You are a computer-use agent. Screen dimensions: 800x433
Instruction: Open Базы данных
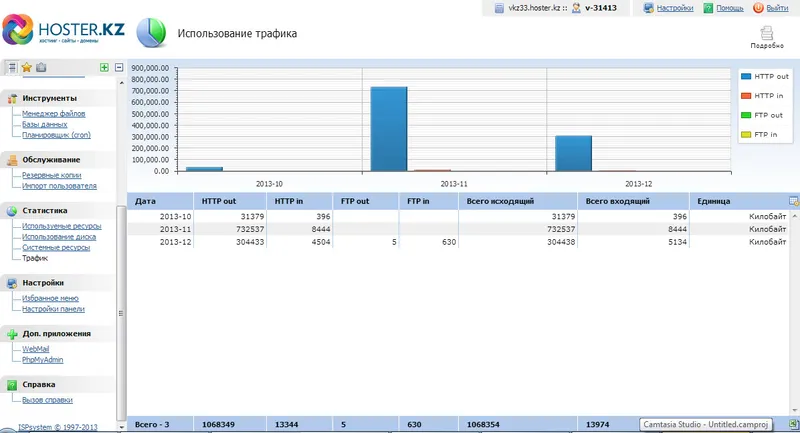(x=44, y=124)
